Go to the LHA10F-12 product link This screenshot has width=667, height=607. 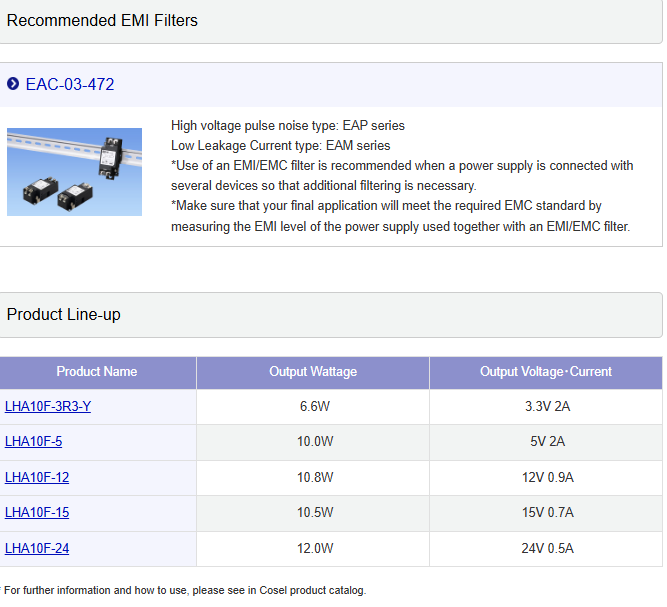point(37,477)
